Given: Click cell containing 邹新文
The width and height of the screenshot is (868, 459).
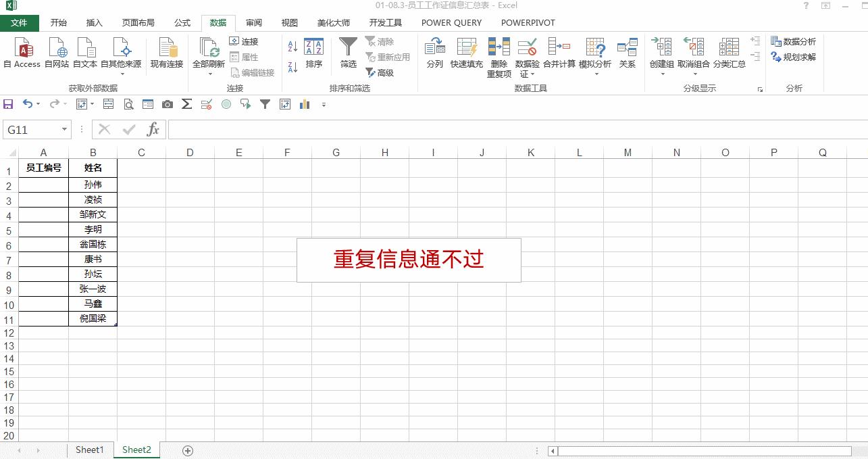Looking at the screenshot, I should (x=93, y=215).
